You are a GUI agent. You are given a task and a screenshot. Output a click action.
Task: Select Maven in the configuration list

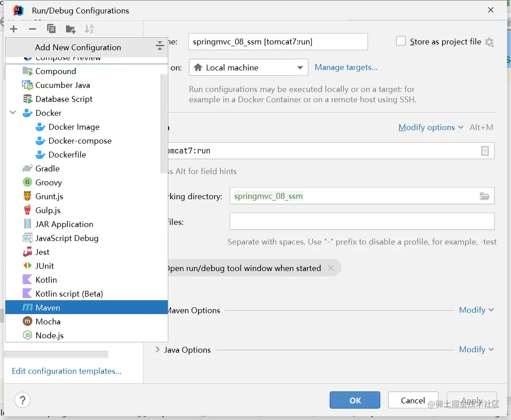pos(48,308)
